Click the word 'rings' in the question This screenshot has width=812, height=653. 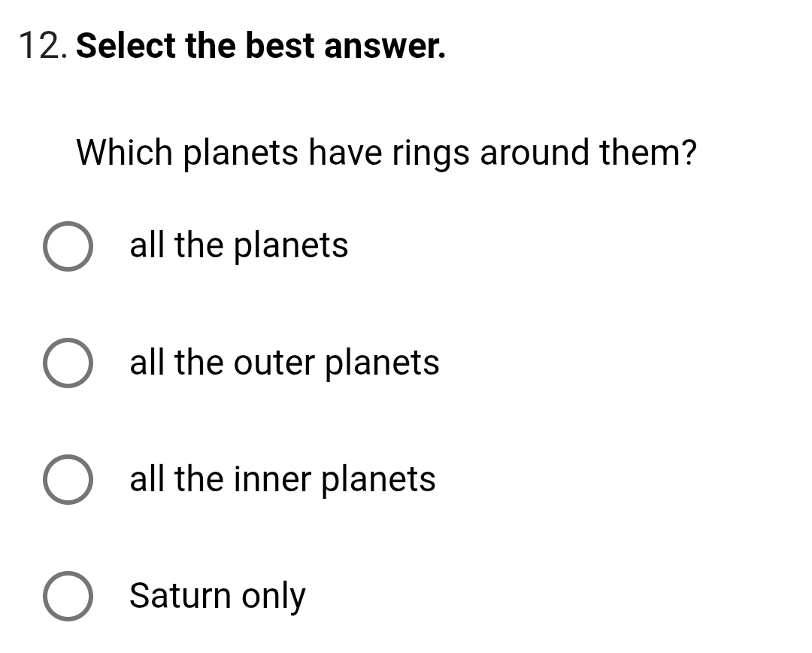pyautogui.click(x=429, y=155)
